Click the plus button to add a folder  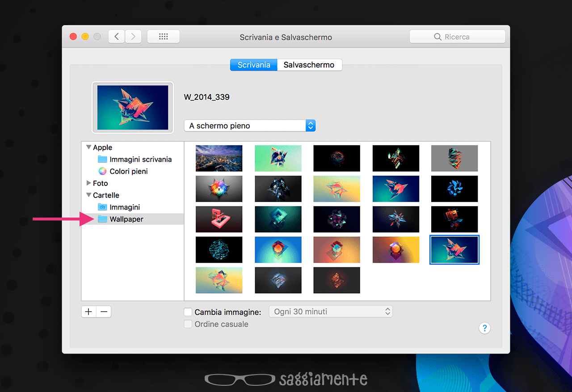coord(88,312)
